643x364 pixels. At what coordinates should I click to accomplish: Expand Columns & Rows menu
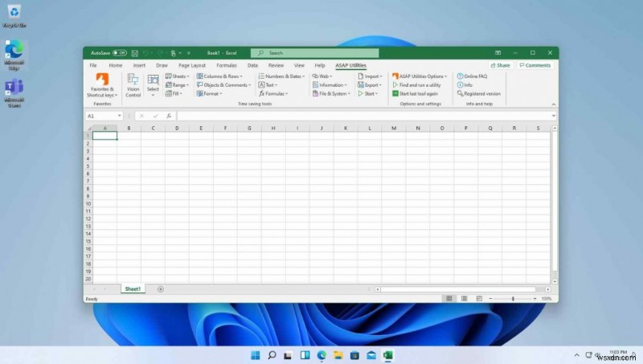click(x=219, y=76)
